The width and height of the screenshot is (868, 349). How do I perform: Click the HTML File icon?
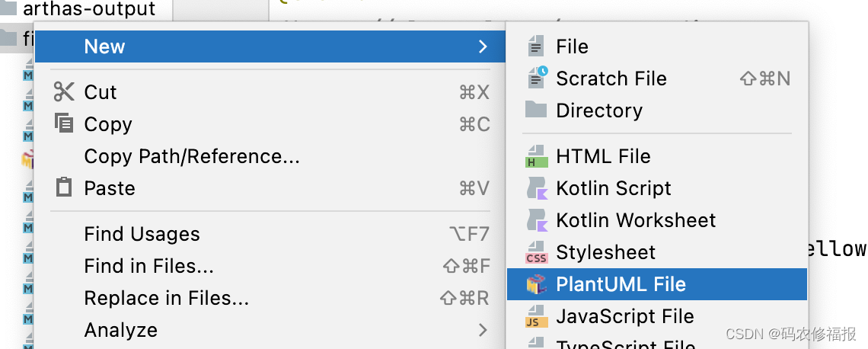point(536,157)
